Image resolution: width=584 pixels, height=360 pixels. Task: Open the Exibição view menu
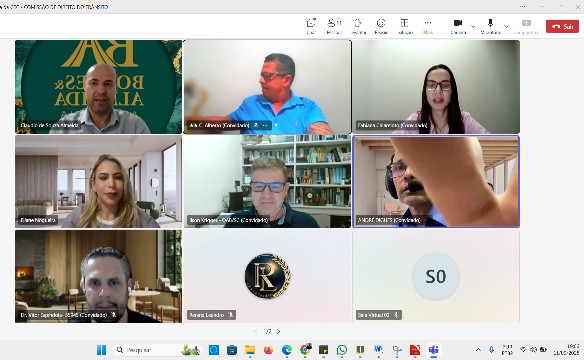pos(404,25)
